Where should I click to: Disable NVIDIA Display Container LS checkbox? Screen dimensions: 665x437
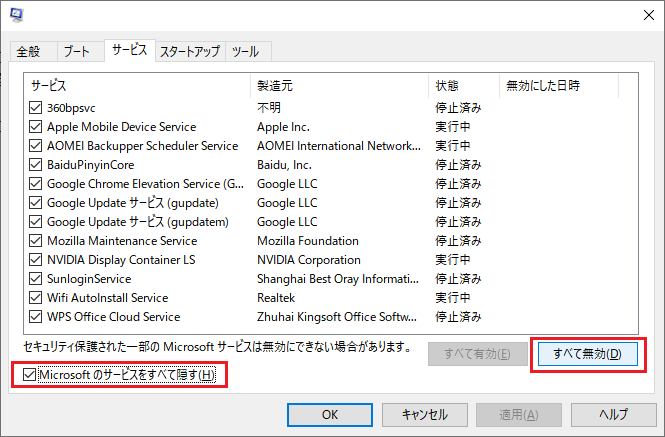tap(36, 260)
